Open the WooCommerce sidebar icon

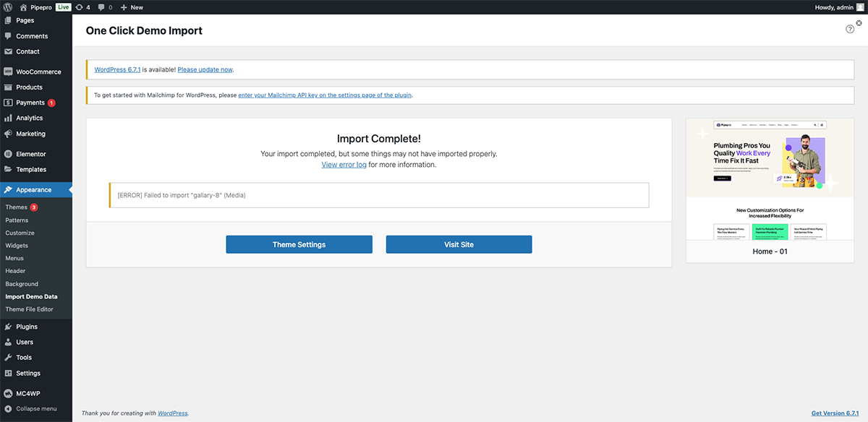point(8,72)
